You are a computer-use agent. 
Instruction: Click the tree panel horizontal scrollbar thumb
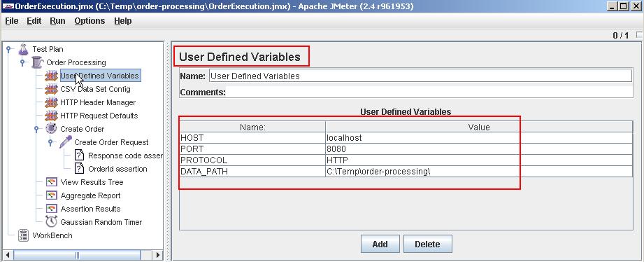77,256
